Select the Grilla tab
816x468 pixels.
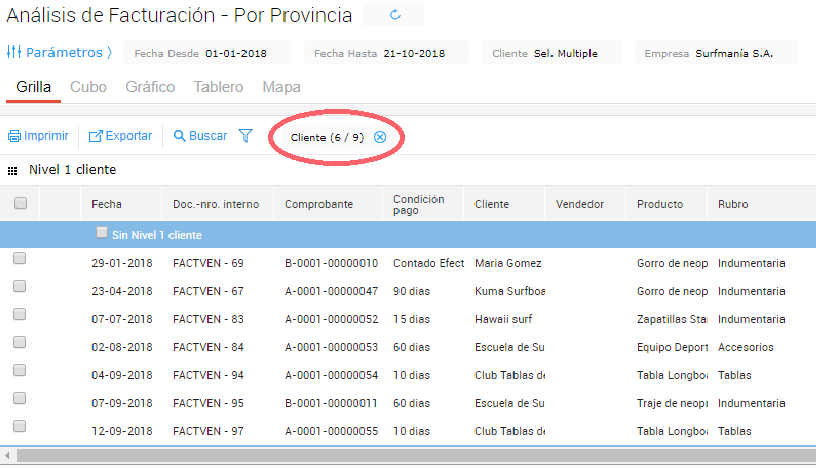click(33, 87)
